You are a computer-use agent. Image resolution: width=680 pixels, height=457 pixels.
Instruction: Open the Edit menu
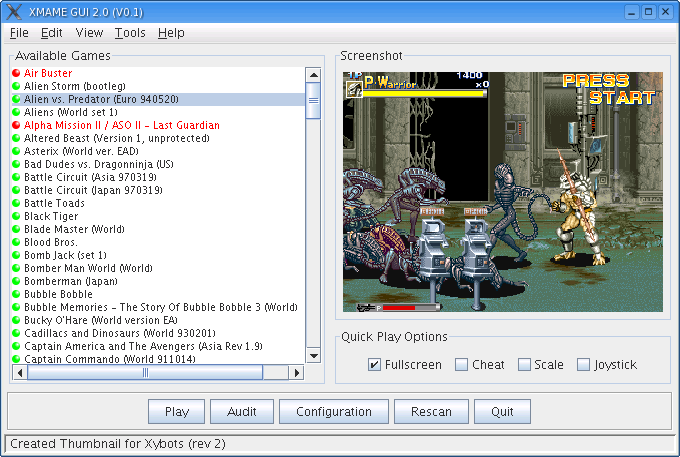point(52,33)
